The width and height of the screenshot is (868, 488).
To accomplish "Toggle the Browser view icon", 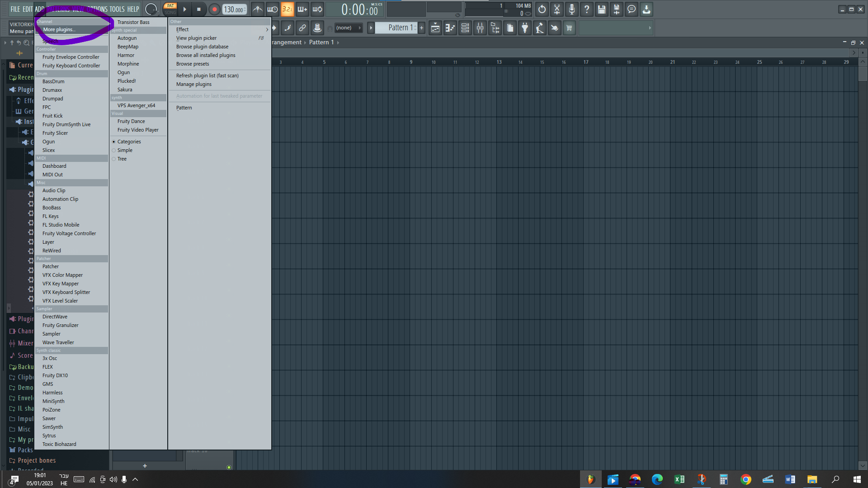I will pos(495,28).
